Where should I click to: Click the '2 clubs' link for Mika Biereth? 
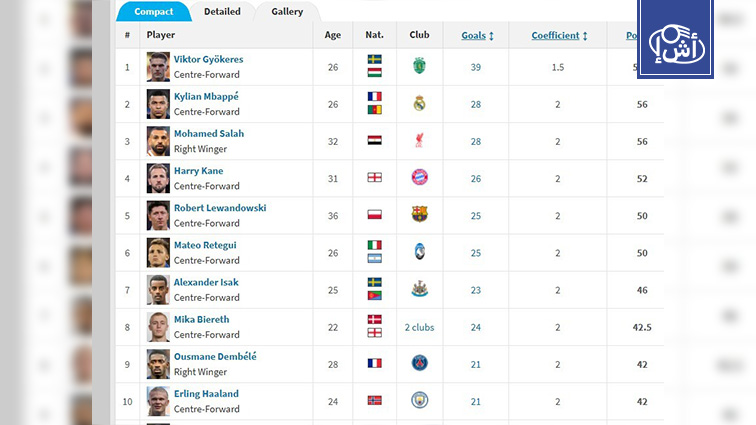click(x=419, y=327)
